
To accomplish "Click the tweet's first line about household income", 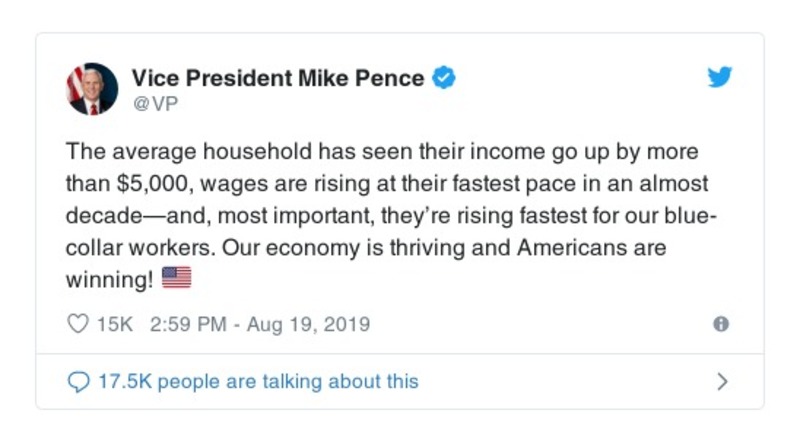I will coord(380,152).
